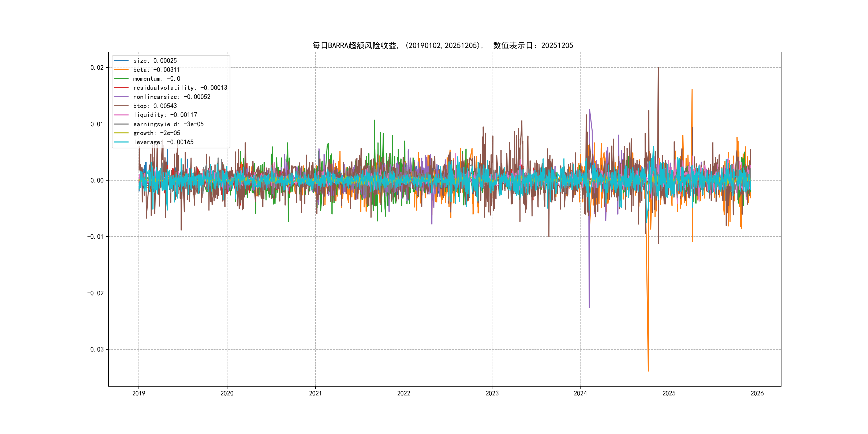Select the 'beta: -0.00311' legend label
The height and width of the screenshot is (434, 868).
156,70
